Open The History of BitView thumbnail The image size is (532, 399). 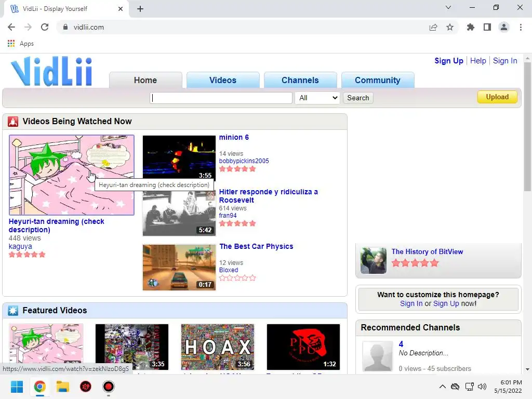(x=373, y=261)
